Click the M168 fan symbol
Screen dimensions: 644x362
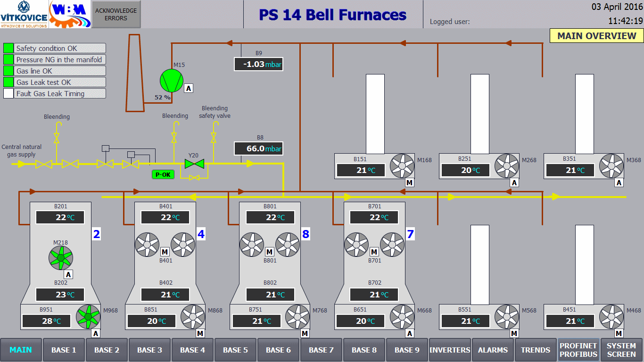(402, 166)
